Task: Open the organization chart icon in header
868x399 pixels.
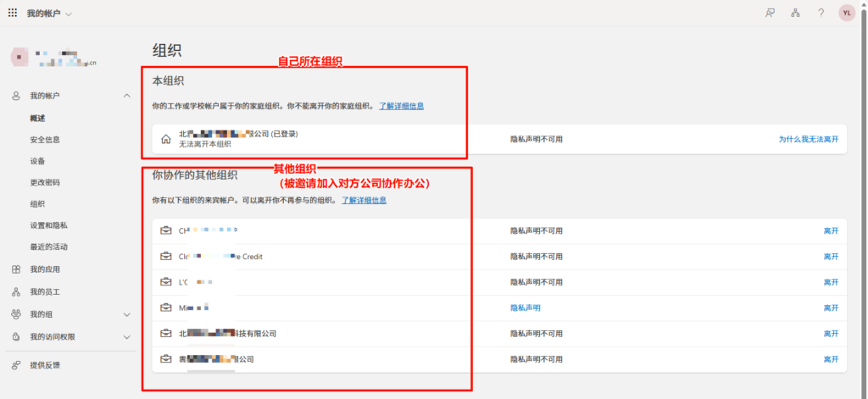Action: pyautogui.click(x=795, y=13)
